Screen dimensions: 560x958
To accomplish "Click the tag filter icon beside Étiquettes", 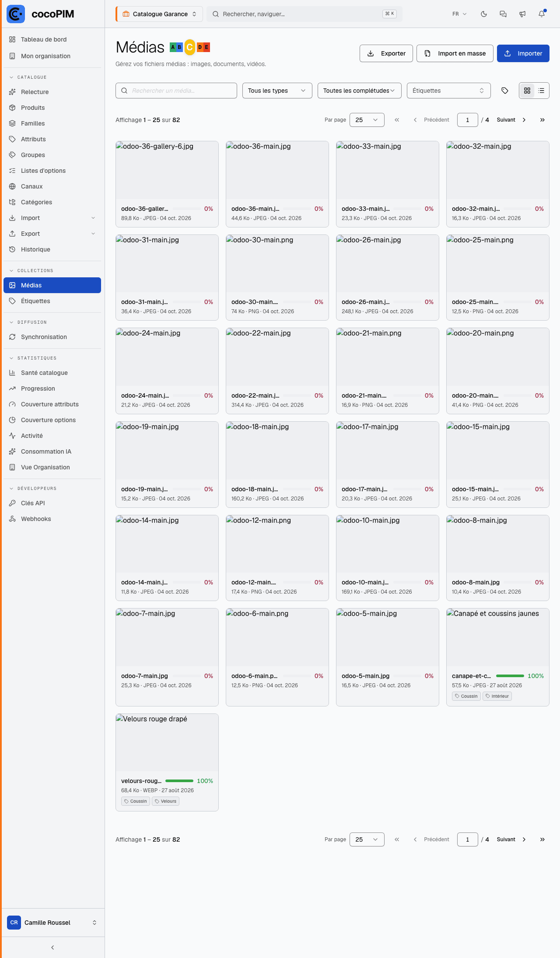I will pyautogui.click(x=505, y=91).
